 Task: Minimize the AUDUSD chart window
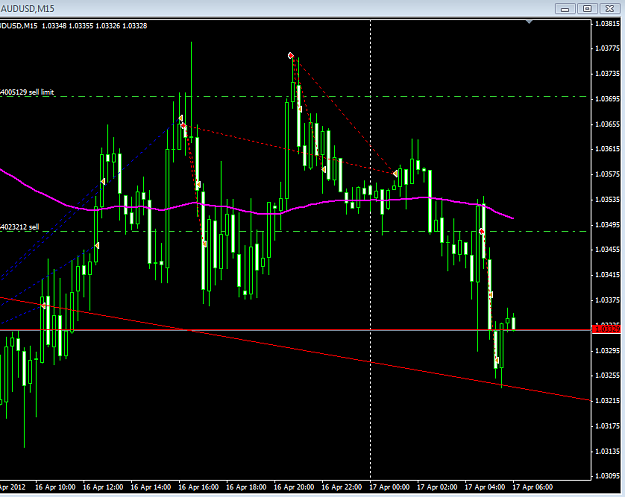pyautogui.click(x=565, y=8)
